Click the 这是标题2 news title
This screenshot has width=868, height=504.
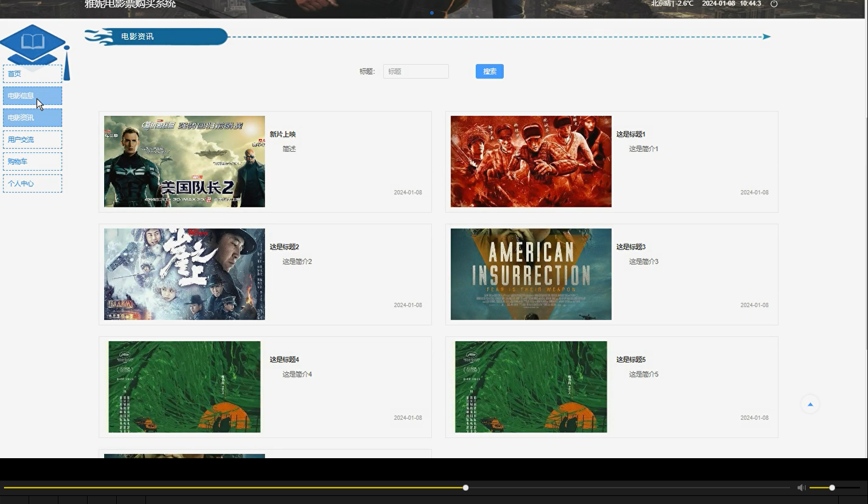pyautogui.click(x=285, y=247)
